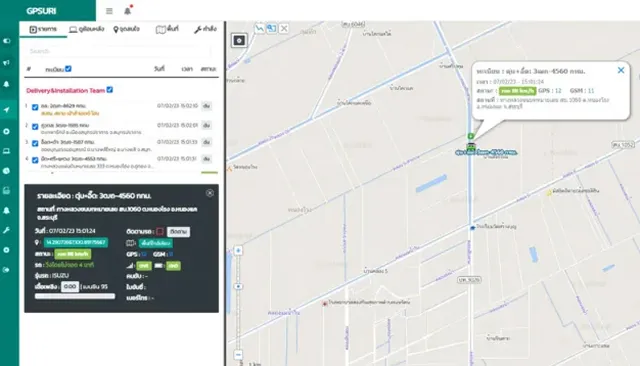
Task: Close the vehicle info popup on map
Action: [621, 70]
